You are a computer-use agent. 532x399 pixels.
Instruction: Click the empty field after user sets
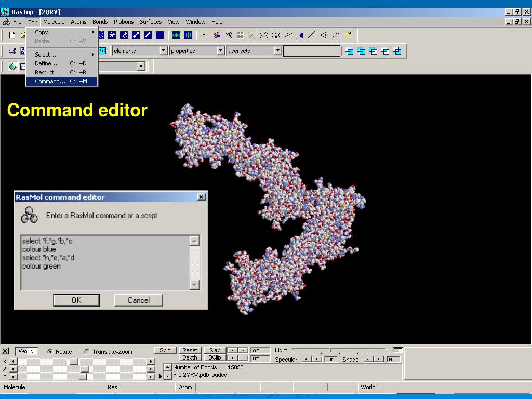coord(312,51)
